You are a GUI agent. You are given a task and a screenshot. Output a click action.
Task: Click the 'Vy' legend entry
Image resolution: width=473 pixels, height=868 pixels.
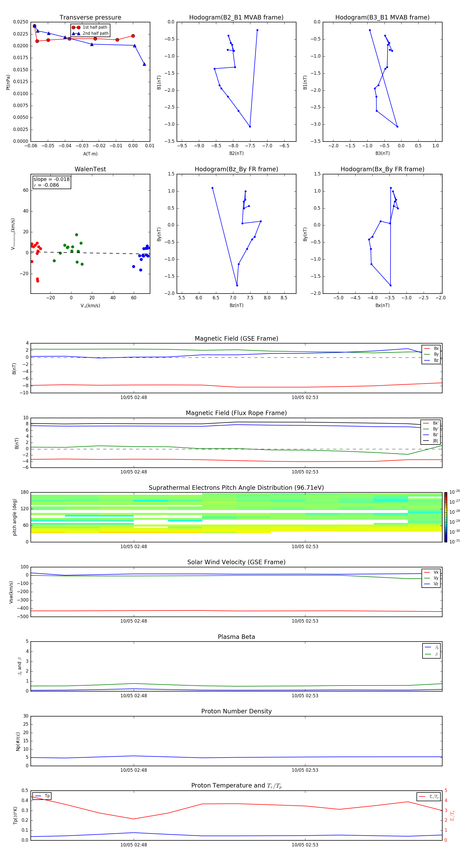[431, 578]
